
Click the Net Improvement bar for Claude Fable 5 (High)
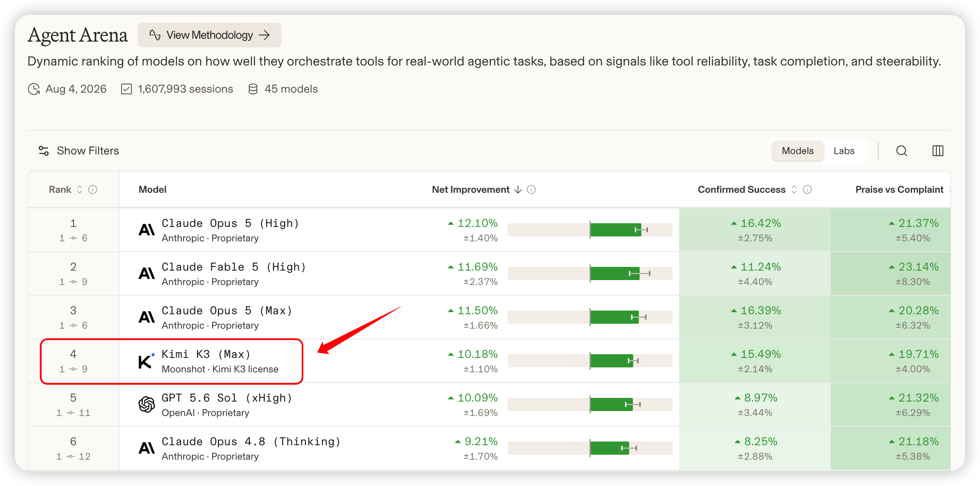pos(590,273)
